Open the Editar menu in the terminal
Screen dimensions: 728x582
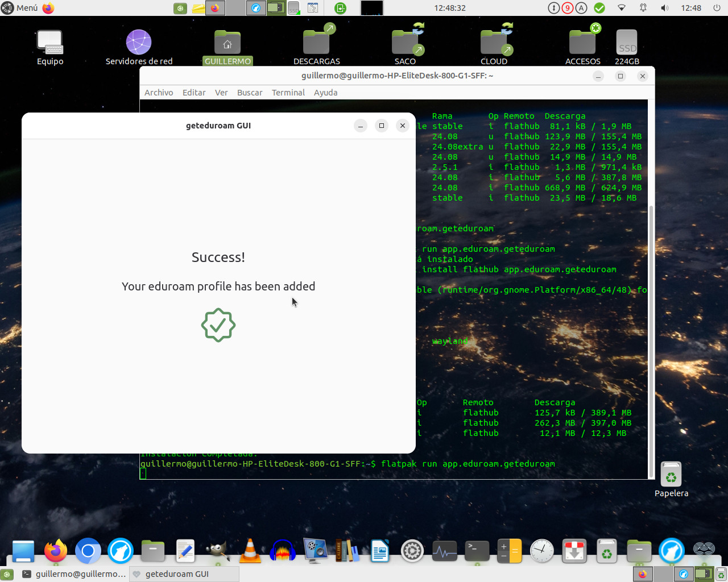tap(194, 92)
